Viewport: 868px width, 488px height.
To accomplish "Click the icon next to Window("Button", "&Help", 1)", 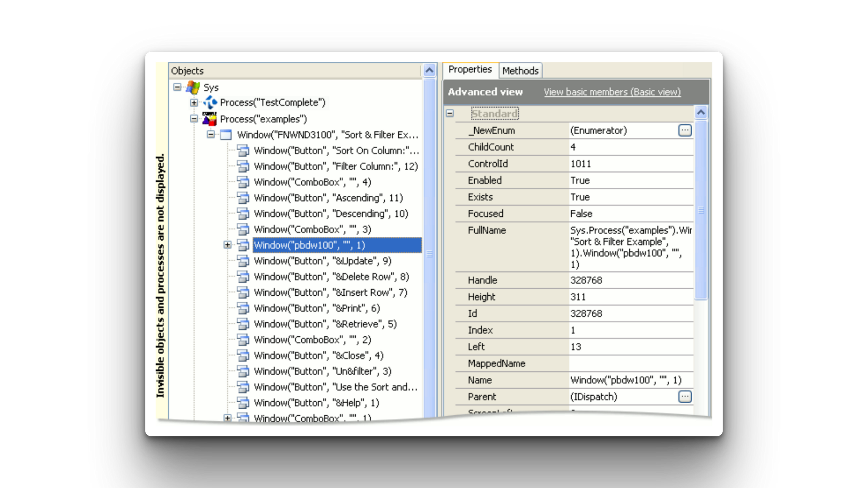I will pyautogui.click(x=244, y=403).
